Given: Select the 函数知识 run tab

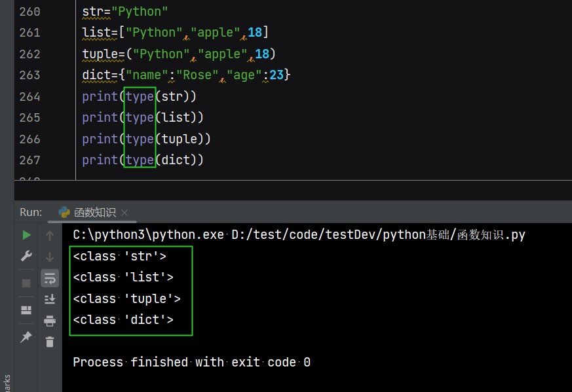Looking at the screenshot, I should 87,212.
